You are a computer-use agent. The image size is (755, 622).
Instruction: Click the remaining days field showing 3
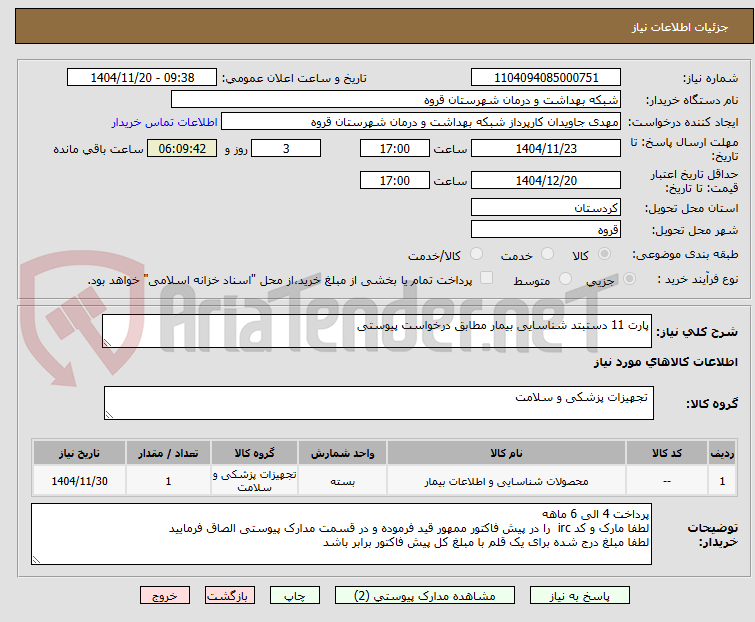(286, 148)
